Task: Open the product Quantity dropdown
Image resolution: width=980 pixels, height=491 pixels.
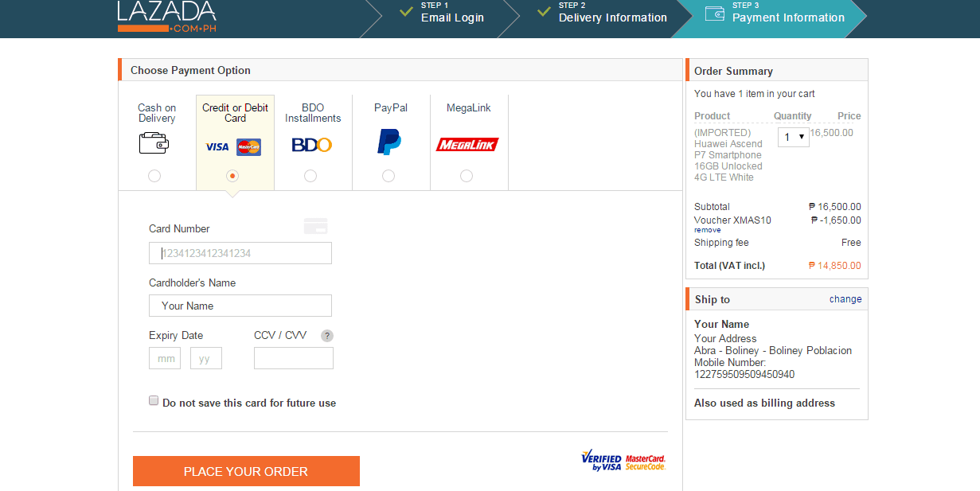Action: [x=793, y=137]
